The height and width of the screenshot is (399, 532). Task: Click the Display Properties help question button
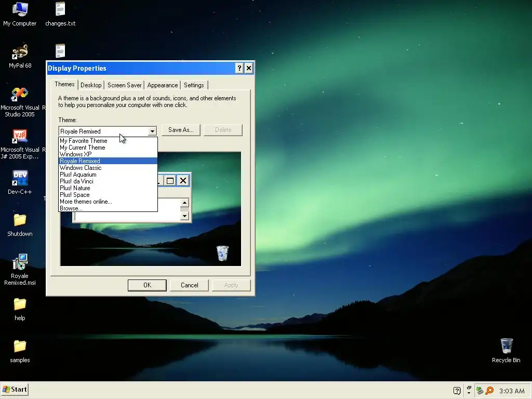pyautogui.click(x=239, y=68)
